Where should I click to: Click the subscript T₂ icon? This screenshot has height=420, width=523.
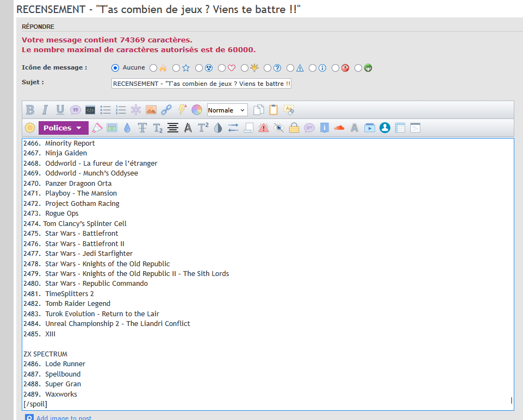pyautogui.click(x=158, y=128)
